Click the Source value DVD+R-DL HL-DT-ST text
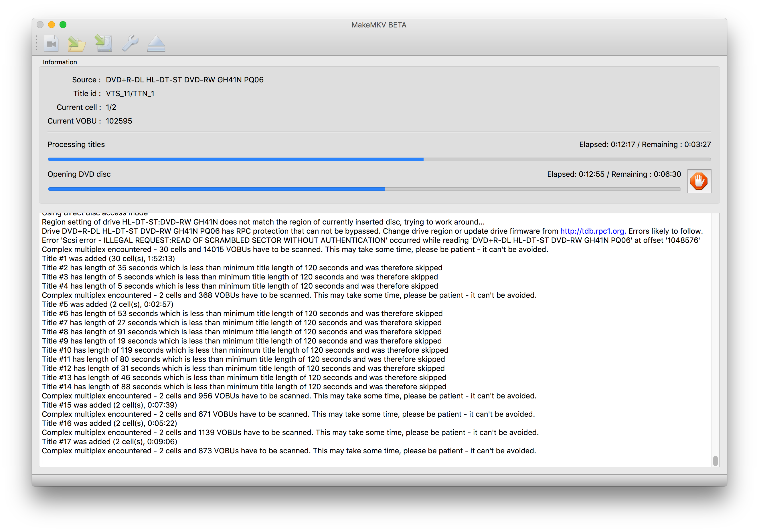The width and height of the screenshot is (759, 532). 185,80
